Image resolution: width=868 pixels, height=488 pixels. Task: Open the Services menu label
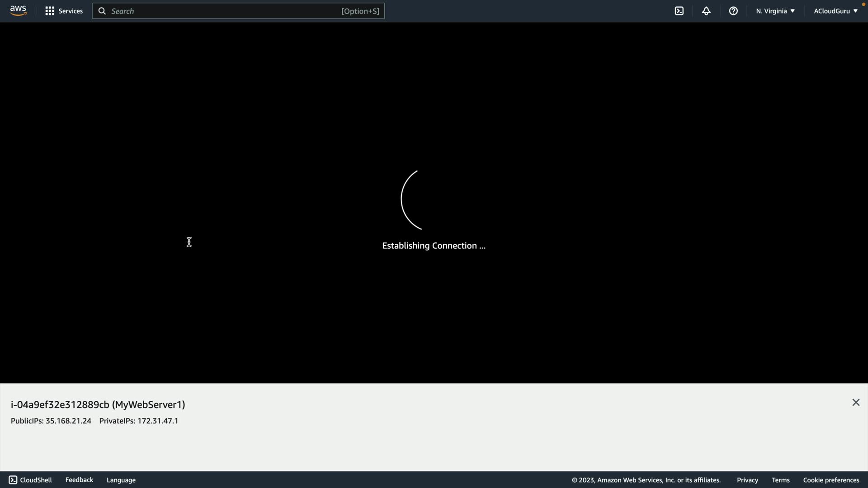[x=71, y=11]
